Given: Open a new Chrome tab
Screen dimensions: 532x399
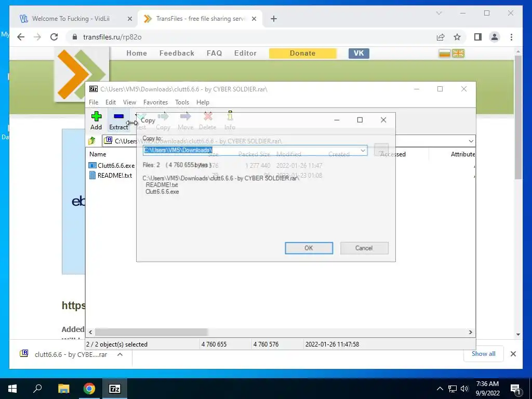Looking at the screenshot, I should (274, 19).
